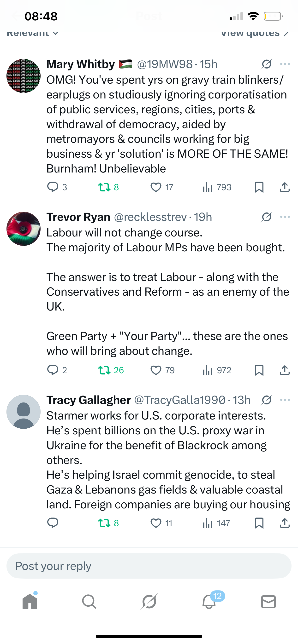Expand the Relevant sort dropdown
298x644 pixels.
(x=33, y=33)
